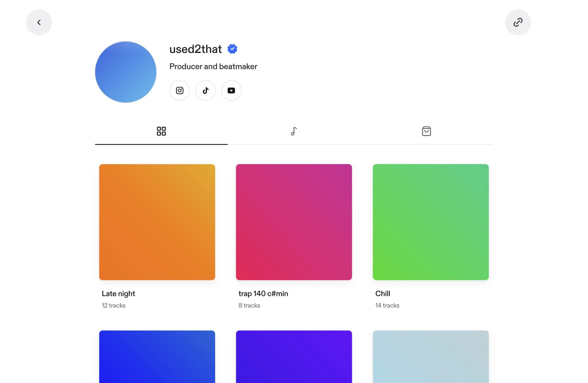Open the pink trap 140 c#min cover
Viewport: 588px width, 383px height.
[294, 222]
